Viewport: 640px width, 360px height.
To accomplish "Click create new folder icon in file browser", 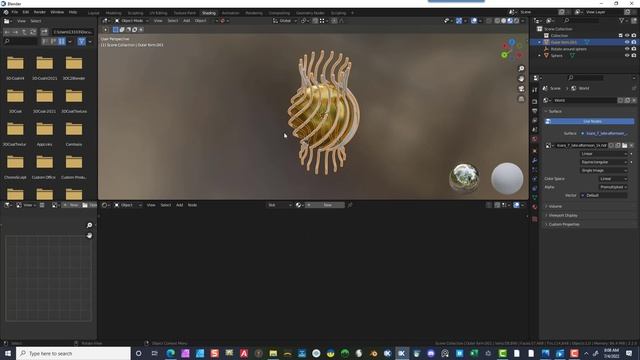I will (44, 32).
